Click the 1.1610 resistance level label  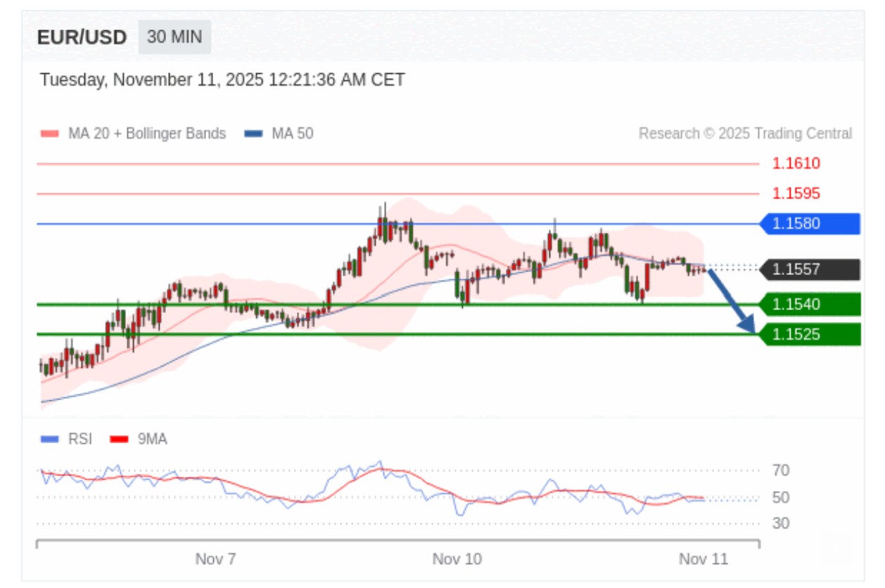click(796, 164)
